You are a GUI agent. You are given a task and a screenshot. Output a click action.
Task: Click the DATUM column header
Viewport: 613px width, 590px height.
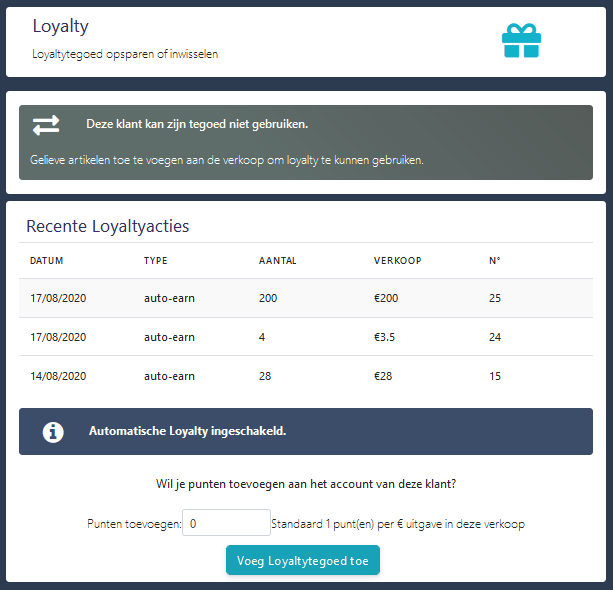click(x=47, y=261)
